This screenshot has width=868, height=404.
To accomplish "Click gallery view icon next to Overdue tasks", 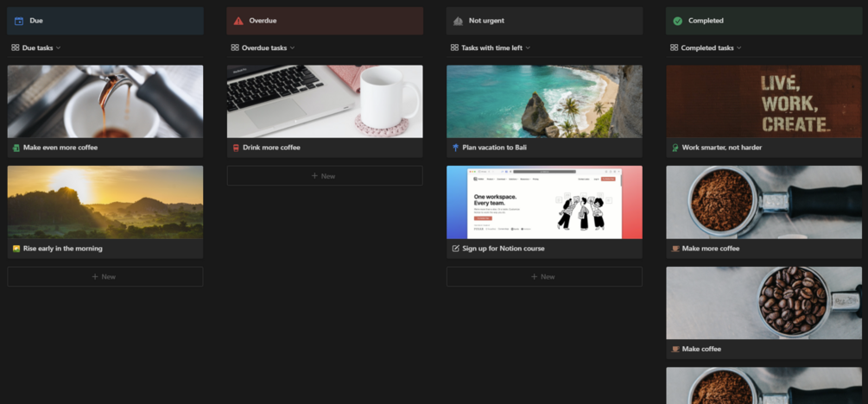I will [x=235, y=47].
